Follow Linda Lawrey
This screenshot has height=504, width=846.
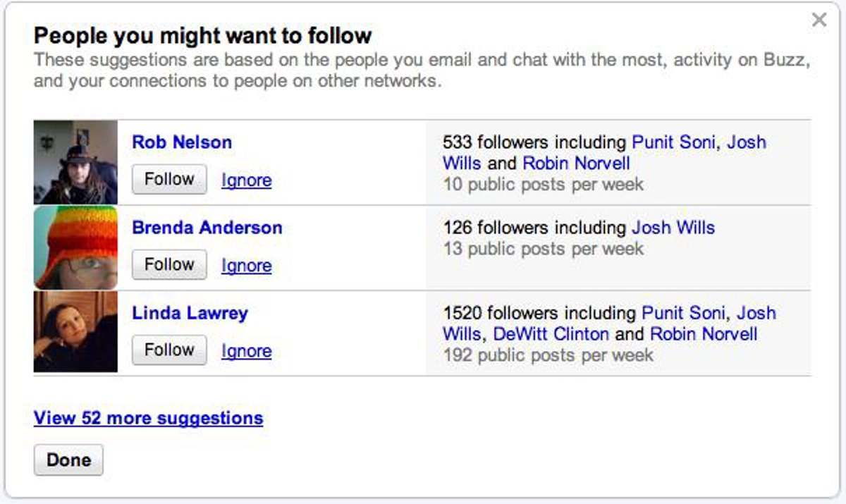click(169, 350)
